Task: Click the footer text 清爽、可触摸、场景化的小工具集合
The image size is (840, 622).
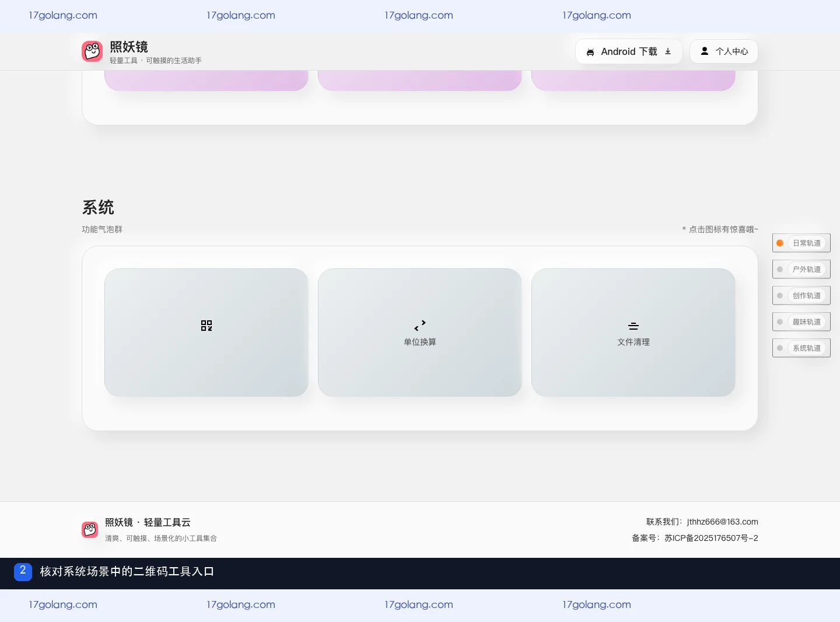Action: tap(161, 538)
